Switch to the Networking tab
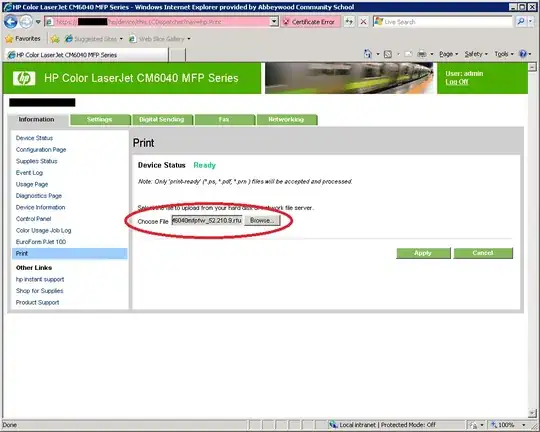Screen dimensions: 540x432 coord(286,120)
